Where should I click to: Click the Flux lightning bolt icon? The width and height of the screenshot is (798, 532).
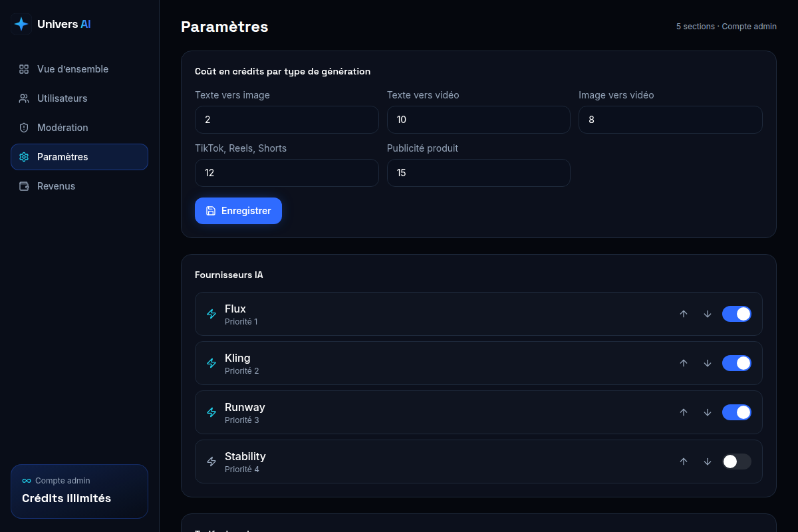pos(211,314)
